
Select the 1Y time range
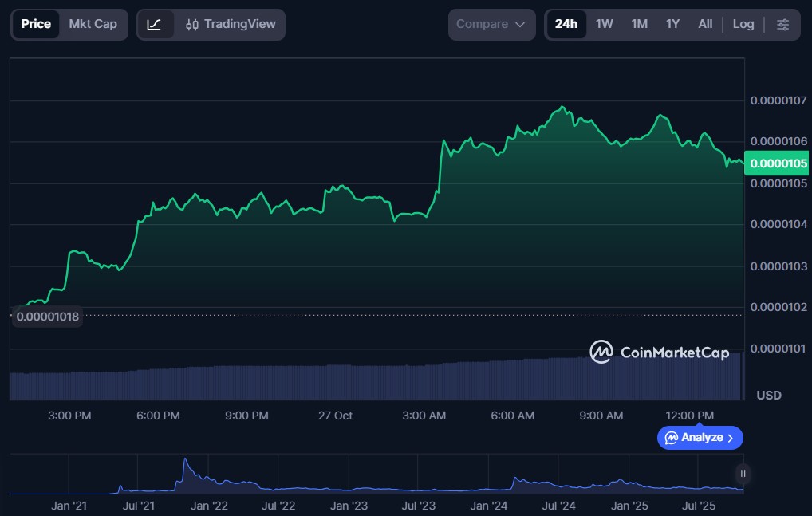(672, 25)
